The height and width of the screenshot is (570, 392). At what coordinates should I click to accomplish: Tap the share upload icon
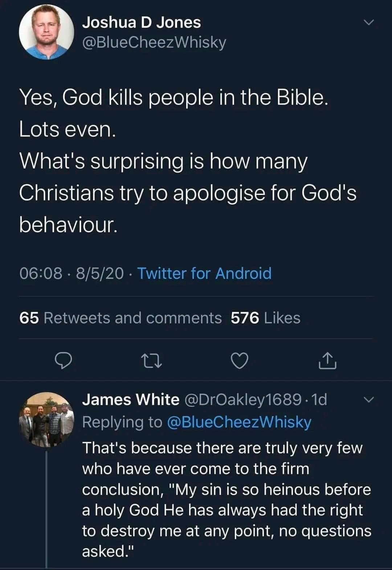[x=327, y=361]
